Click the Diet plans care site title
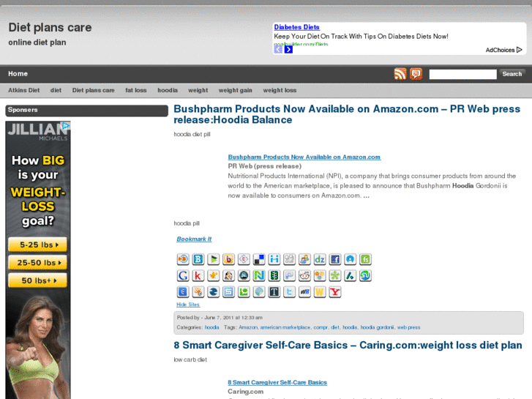532x399 pixels. [x=50, y=28]
